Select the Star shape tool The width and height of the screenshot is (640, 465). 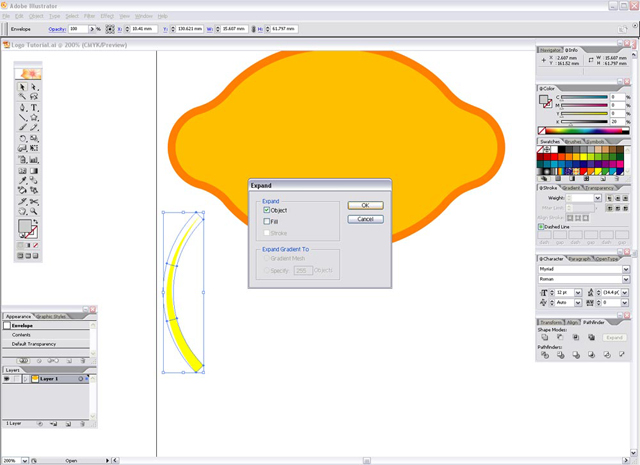pyautogui.click(x=34, y=118)
